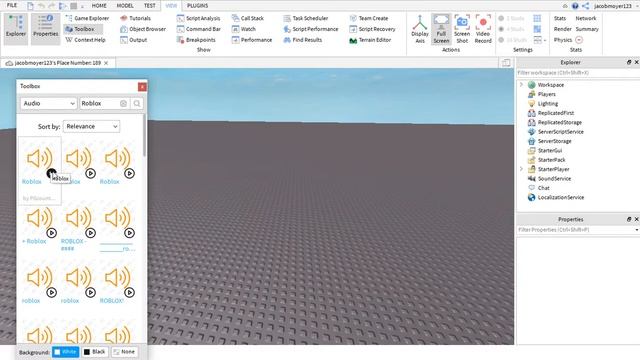The height and width of the screenshot is (360, 640).
Task: Set Toolbox background to None
Action: (x=124, y=352)
